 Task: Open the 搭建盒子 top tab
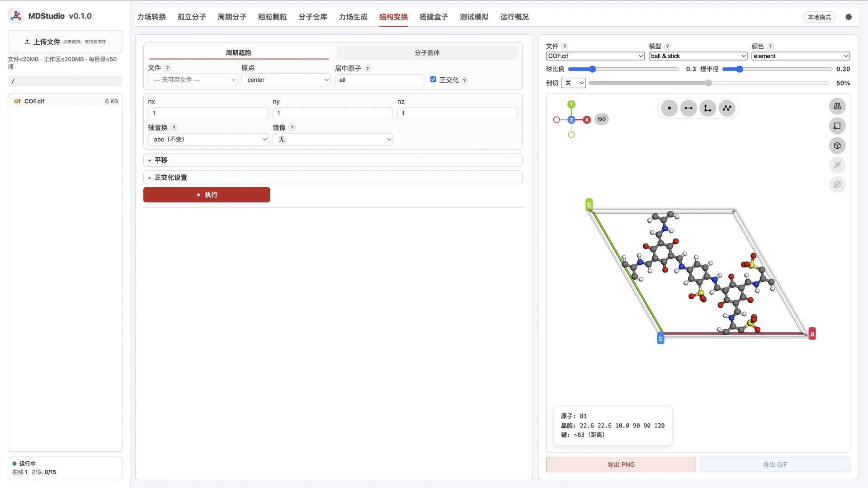pyautogui.click(x=434, y=17)
